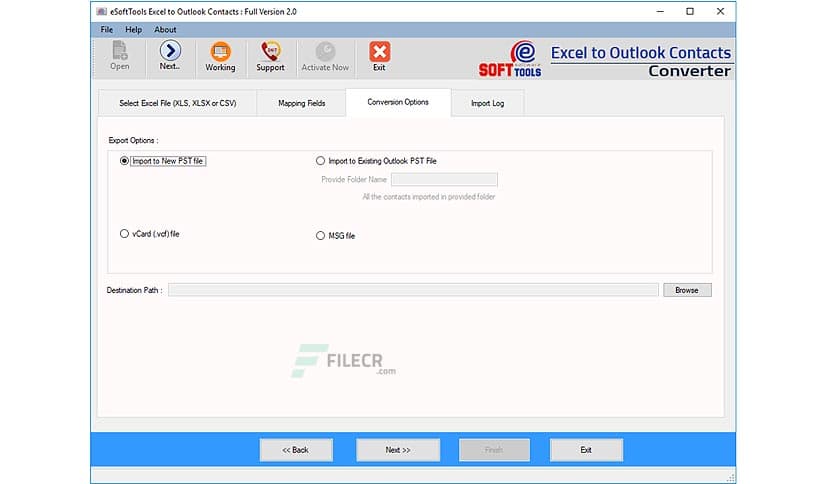This screenshot has width=836, height=484.
Task: Switch to the Mapping Fields tab
Action: click(302, 103)
